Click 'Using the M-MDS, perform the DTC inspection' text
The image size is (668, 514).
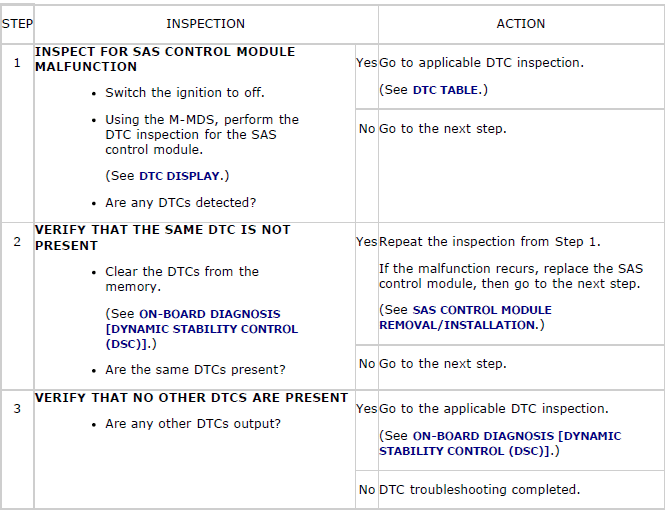tap(202, 135)
